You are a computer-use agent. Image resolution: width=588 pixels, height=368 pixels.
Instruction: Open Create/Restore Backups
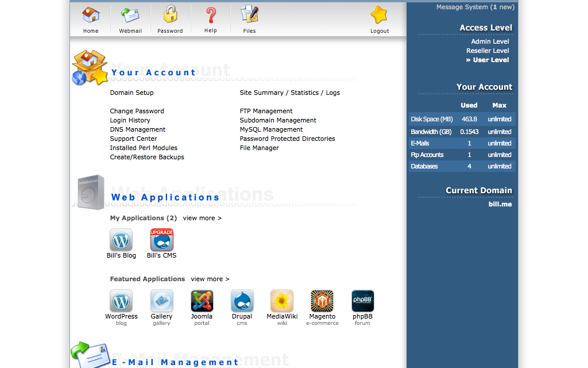[147, 158]
